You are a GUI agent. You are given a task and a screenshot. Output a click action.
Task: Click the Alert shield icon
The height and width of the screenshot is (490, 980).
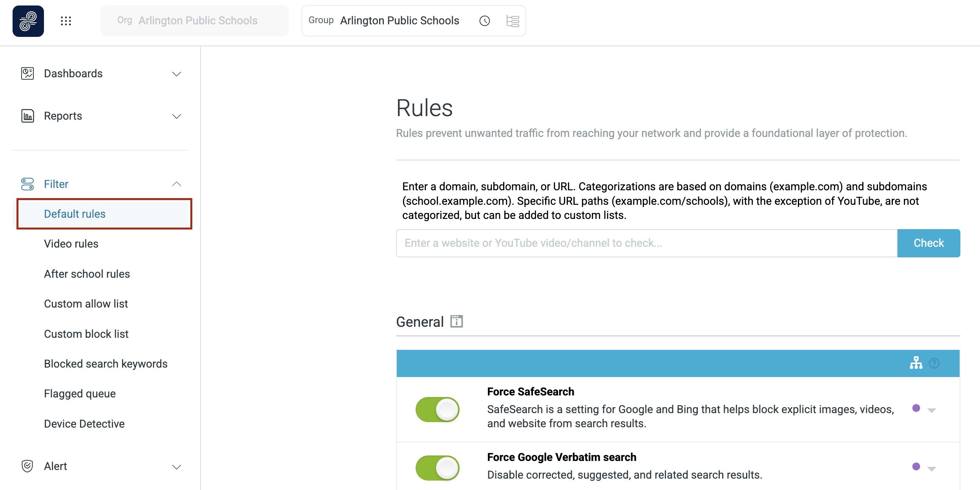pyautogui.click(x=27, y=466)
